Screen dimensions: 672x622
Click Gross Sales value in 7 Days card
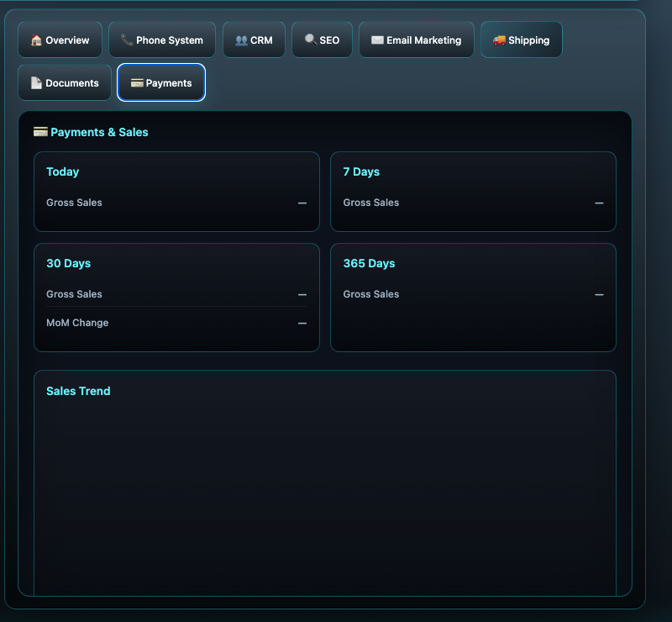[x=599, y=203]
